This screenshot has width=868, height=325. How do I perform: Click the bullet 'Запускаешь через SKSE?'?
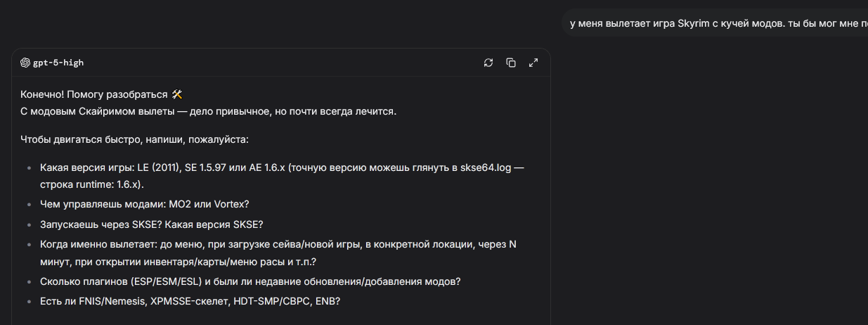point(152,224)
